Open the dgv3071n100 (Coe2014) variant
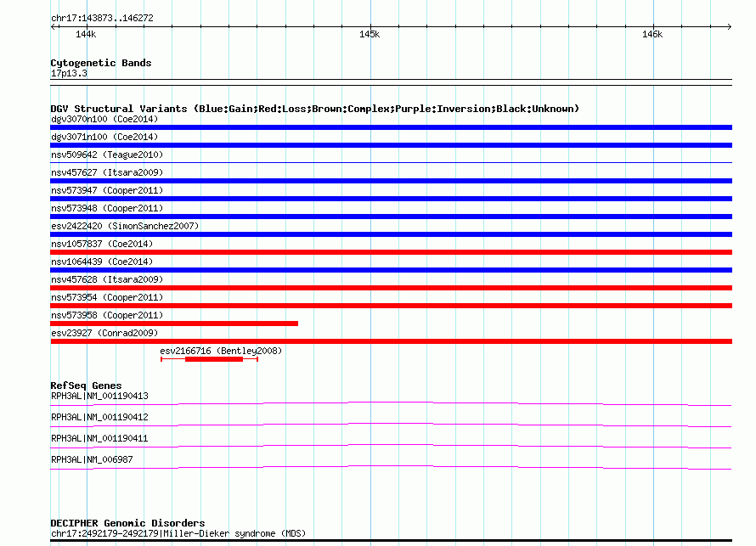 (104, 137)
